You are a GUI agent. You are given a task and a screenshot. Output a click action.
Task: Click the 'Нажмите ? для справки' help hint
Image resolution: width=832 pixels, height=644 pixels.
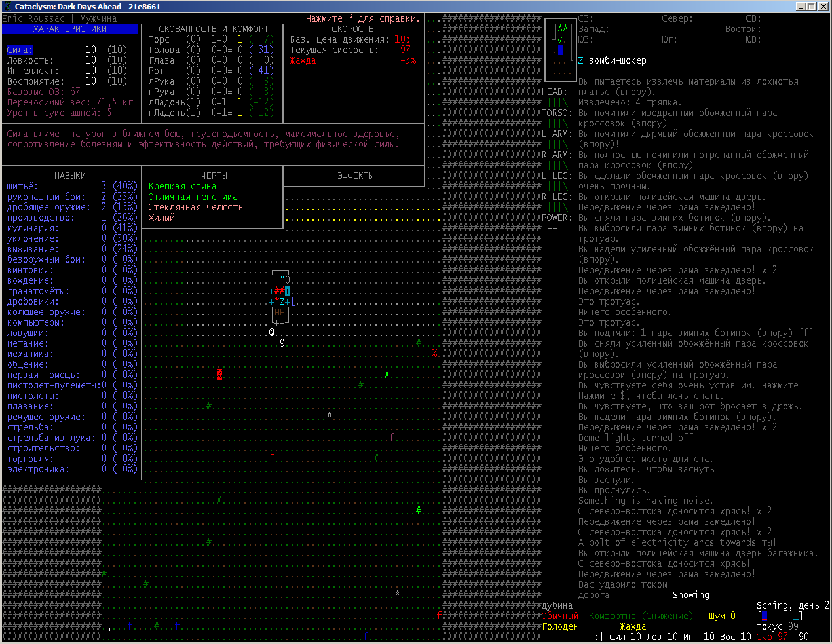pos(363,18)
